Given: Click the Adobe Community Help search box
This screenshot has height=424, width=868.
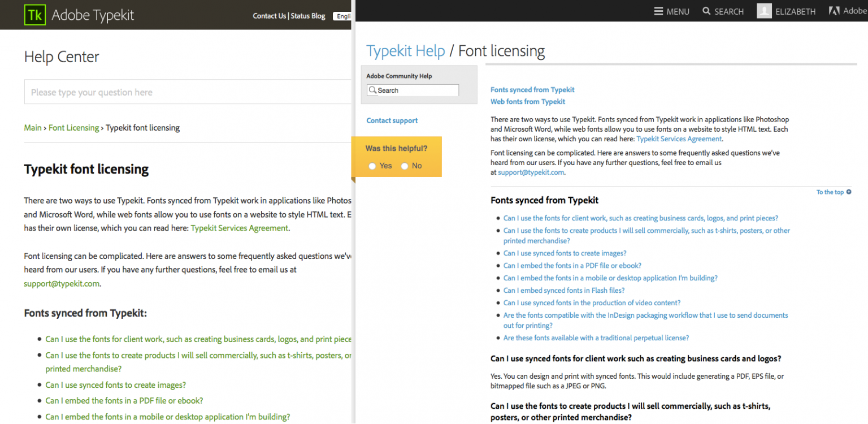Looking at the screenshot, I should (415, 90).
